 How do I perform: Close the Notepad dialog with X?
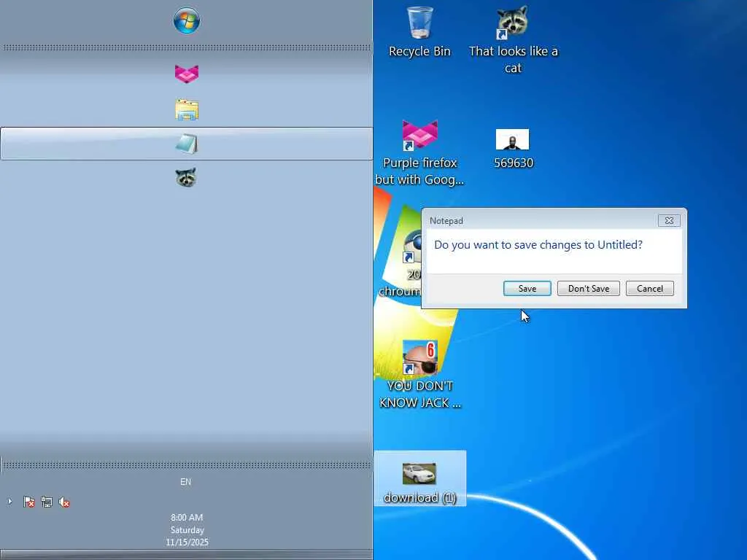pos(669,220)
